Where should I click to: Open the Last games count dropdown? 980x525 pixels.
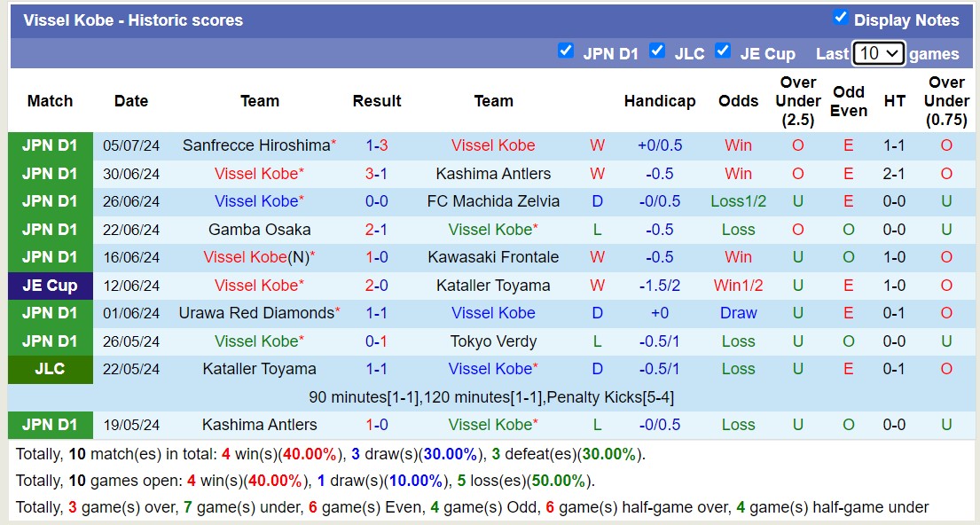tap(878, 53)
